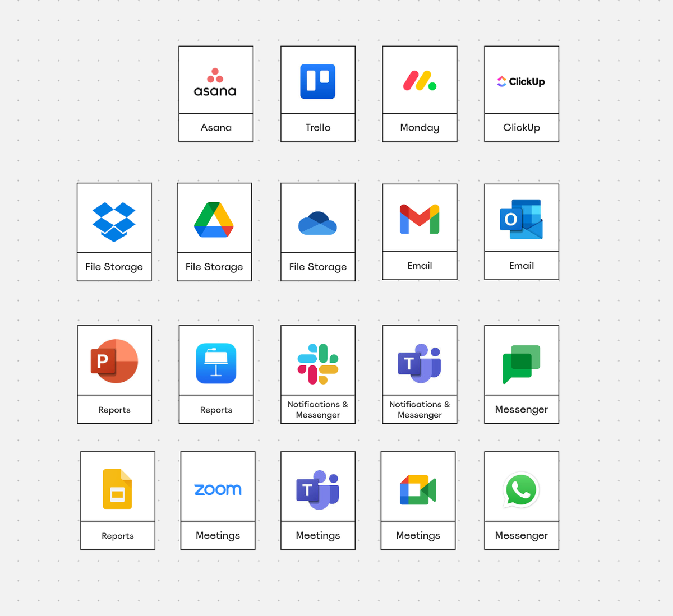Click the Asana label text
The height and width of the screenshot is (616, 673).
[216, 128]
